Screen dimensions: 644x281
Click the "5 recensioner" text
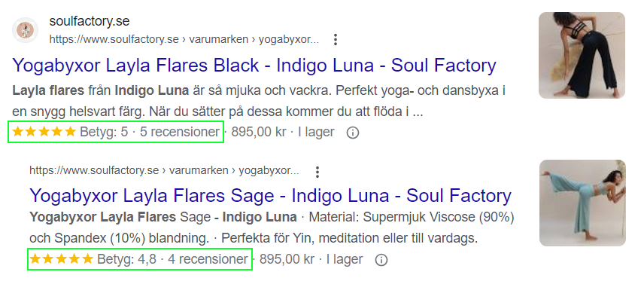(180, 132)
